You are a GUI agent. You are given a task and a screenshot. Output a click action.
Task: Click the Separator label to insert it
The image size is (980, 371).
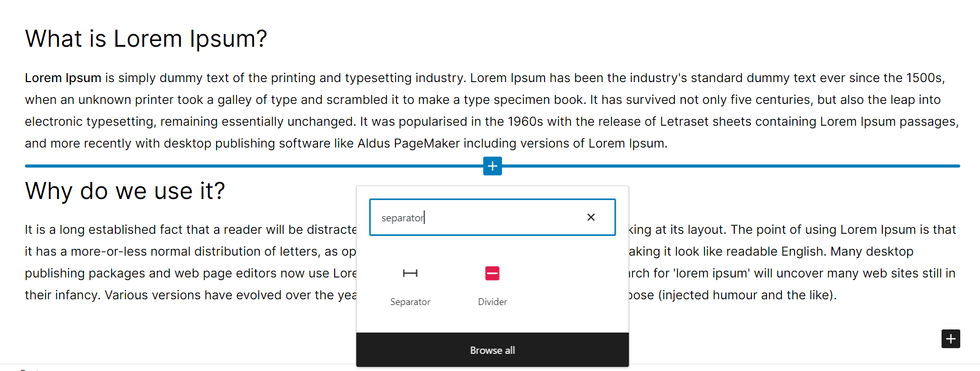point(410,301)
